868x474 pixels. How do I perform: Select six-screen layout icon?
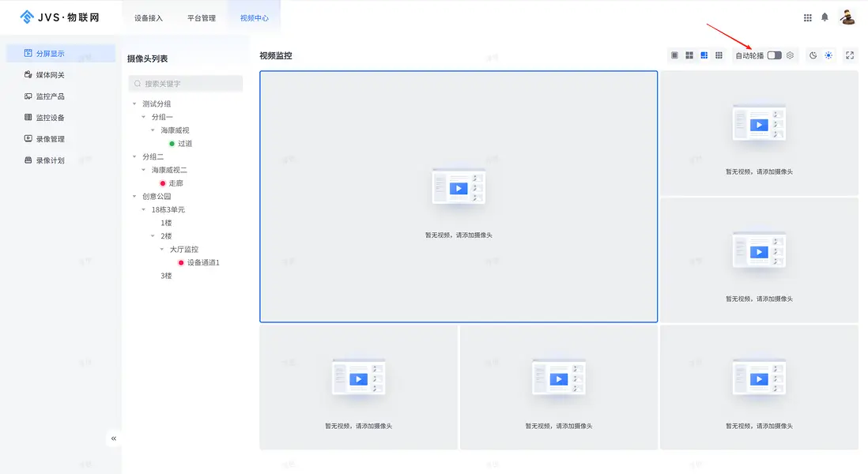pyautogui.click(x=704, y=55)
